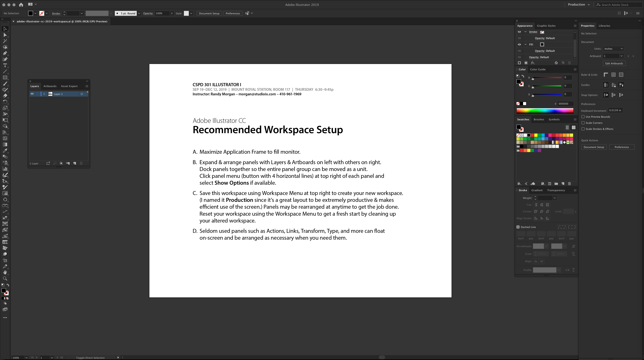The width and height of the screenshot is (644, 360).
Task: Toggle Layer 1 visibility eye
Action: click(x=32, y=94)
